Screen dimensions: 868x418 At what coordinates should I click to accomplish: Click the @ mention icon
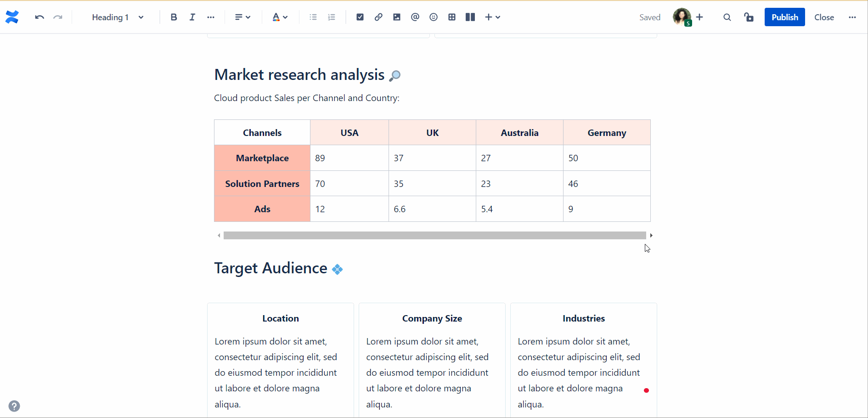415,17
